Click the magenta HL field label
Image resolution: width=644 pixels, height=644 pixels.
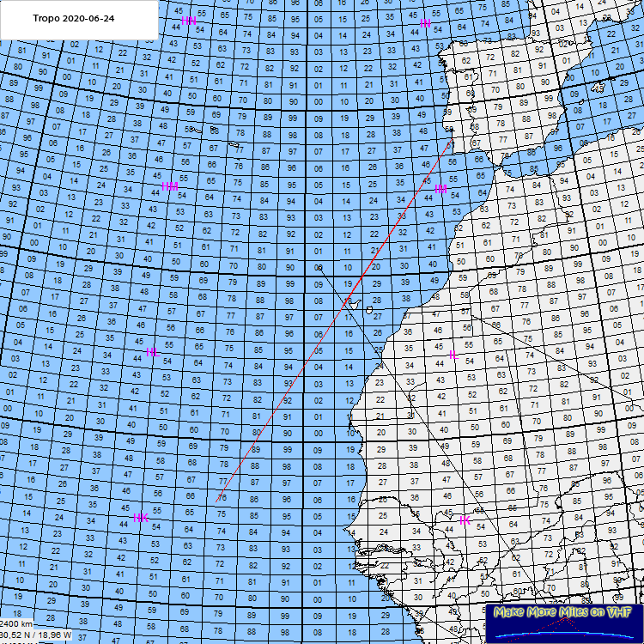pyautogui.click(x=154, y=353)
